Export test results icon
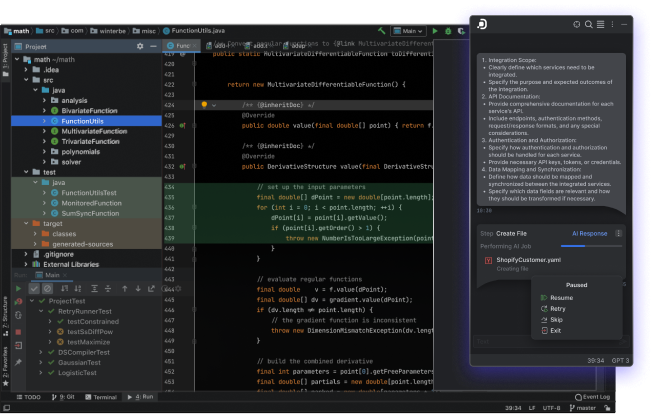 151,289
